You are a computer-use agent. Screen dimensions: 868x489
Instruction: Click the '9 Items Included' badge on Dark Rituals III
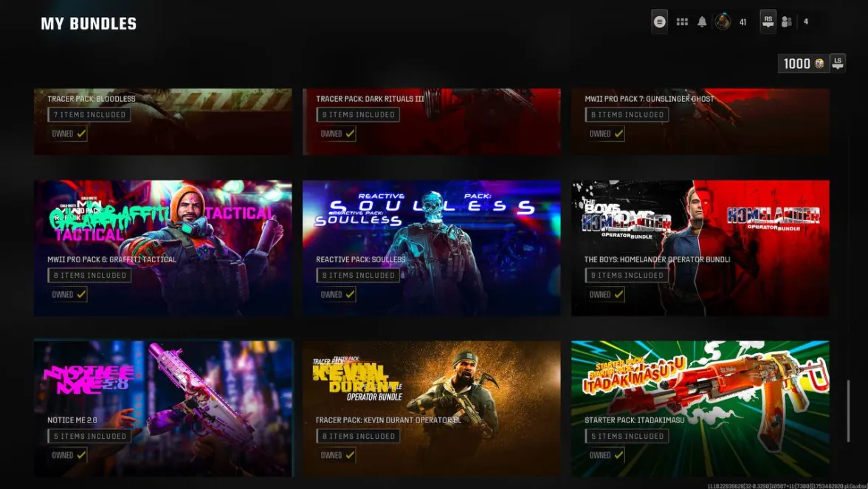[x=358, y=114]
